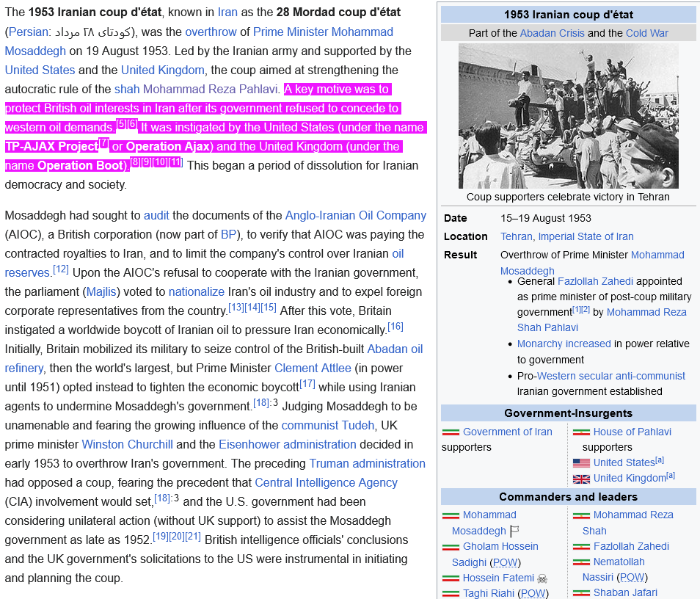Open Prime Minister Mohammad Mosaddegh article link
This screenshot has width=700, height=599.
pyautogui.click(x=323, y=32)
